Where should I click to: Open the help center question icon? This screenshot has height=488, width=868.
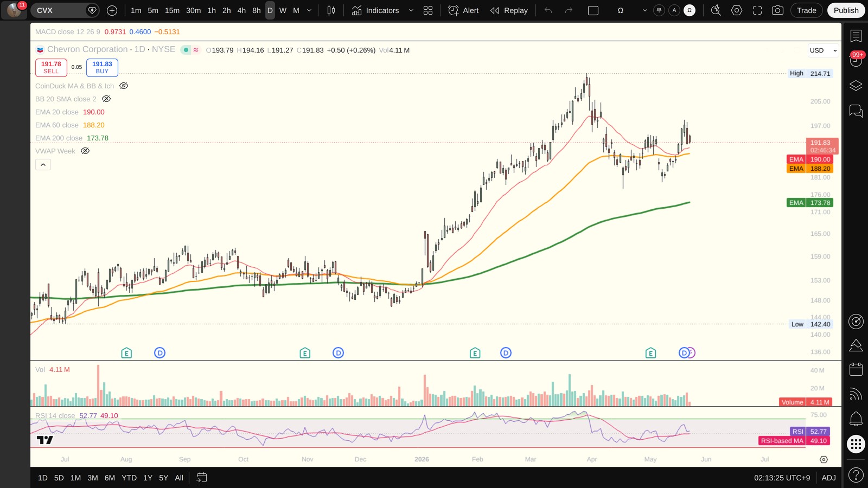click(x=856, y=476)
